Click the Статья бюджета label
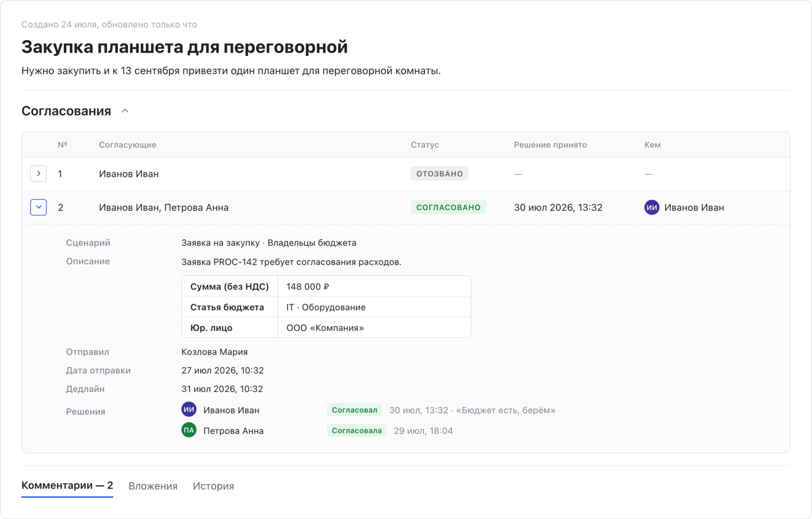 [227, 307]
